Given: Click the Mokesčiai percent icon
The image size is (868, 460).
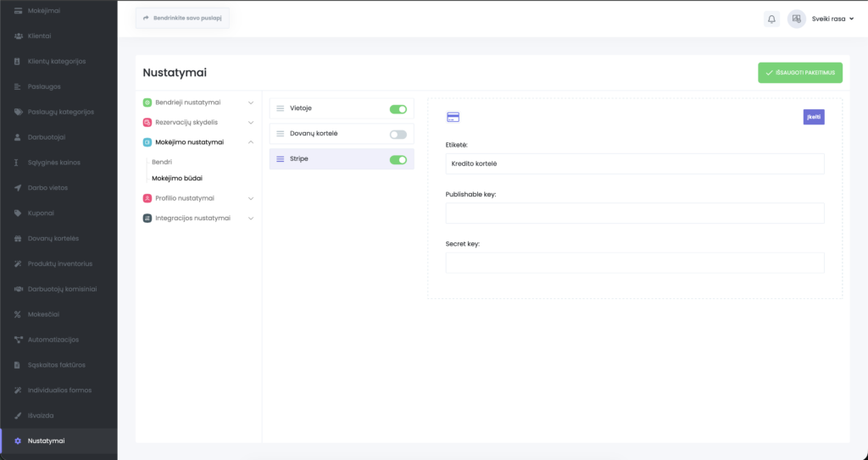Looking at the screenshot, I should click(x=19, y=314).
